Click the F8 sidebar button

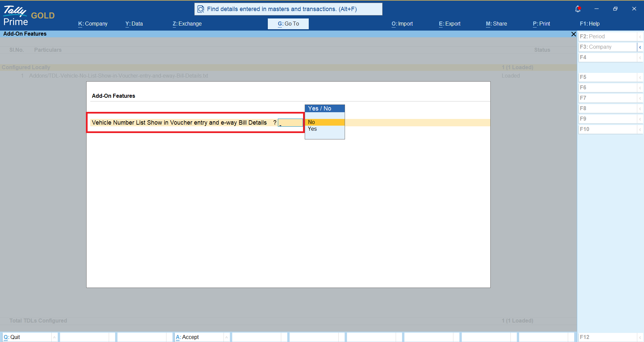(607, 108)
